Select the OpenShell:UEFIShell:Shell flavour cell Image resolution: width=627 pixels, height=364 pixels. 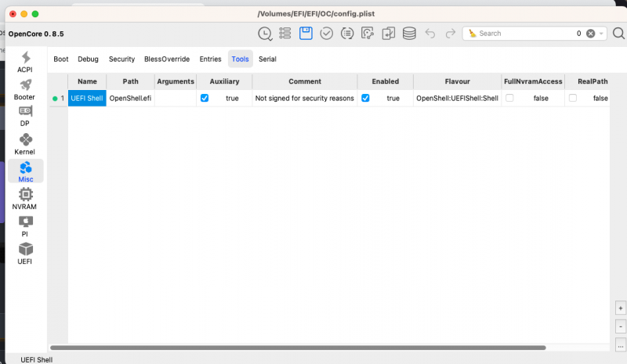[x=458, y=99]
